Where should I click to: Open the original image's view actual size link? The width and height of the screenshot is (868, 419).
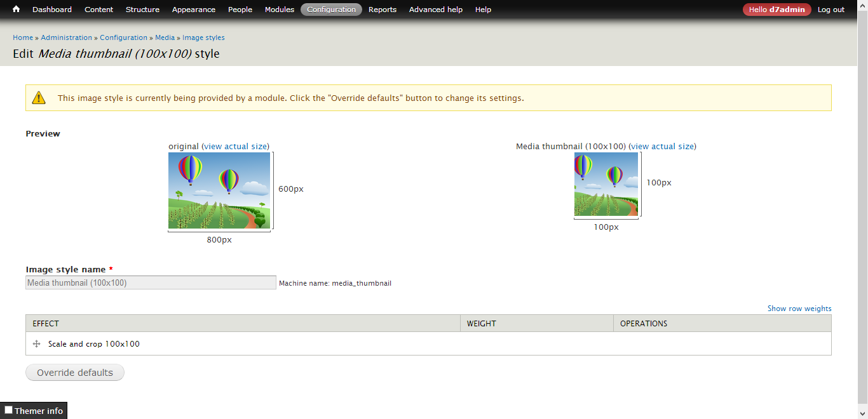click(236, 147)
